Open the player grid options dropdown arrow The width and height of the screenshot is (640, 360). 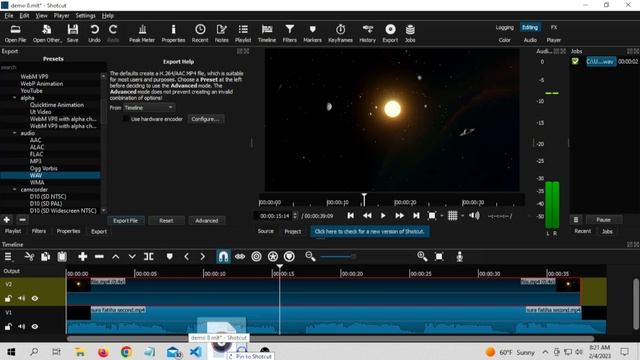[x=462, y=216]
